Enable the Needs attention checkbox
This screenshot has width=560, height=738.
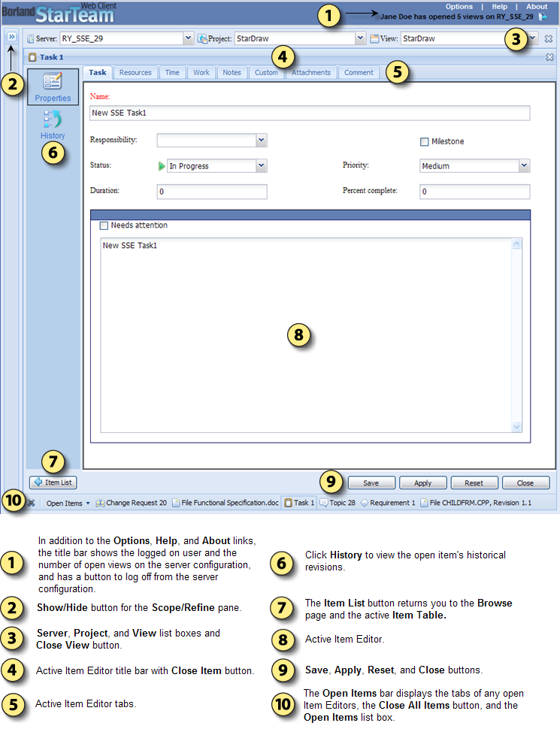click(x=104, y=226)
